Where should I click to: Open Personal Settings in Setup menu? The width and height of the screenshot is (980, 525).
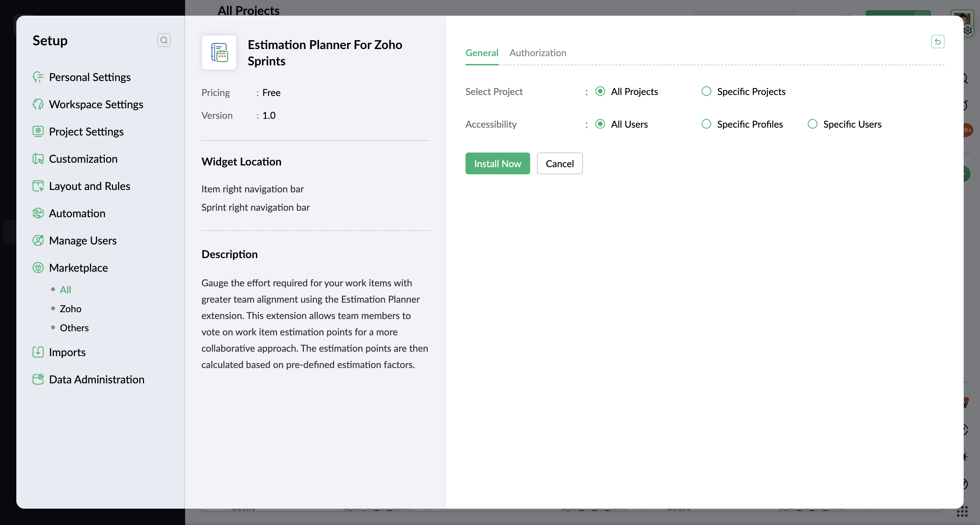click(90, 77)
